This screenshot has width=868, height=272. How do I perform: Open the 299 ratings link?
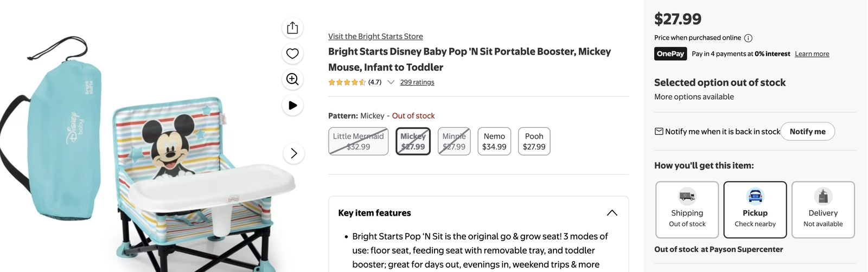pos(417,82)
